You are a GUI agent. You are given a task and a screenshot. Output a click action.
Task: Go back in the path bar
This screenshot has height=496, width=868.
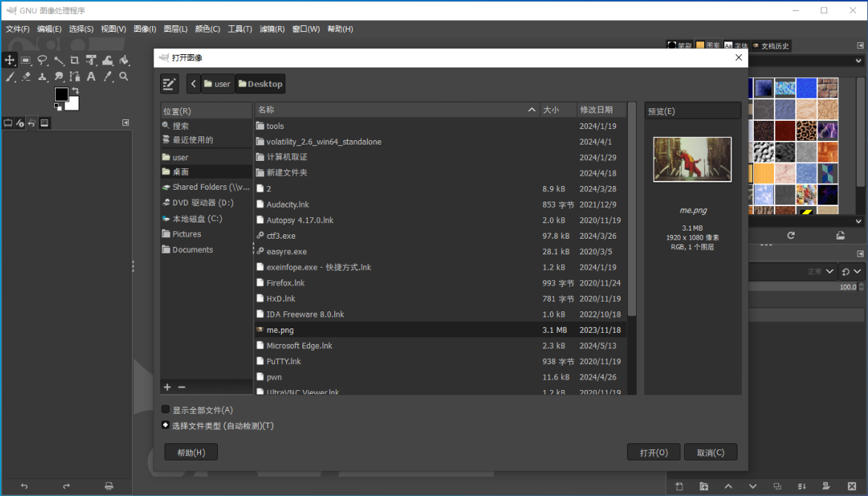[193, 84]
